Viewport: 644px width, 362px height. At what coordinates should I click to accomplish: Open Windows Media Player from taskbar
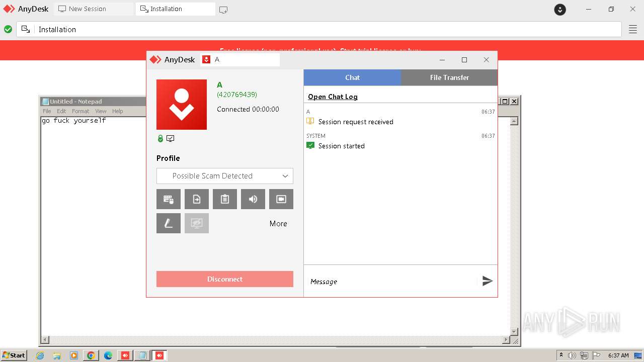[x=74, y=355]
